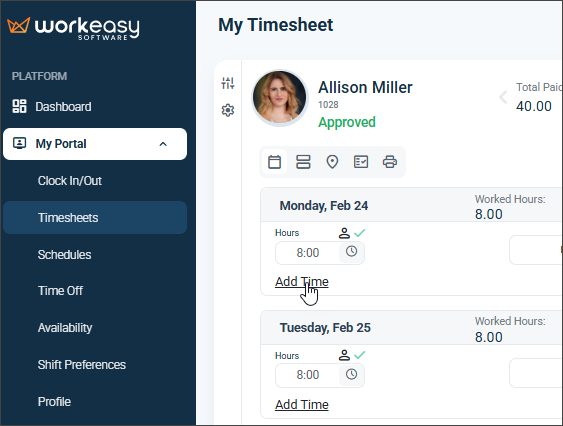563x426 pixels.
Task: Open Schedules from the sidebar
Action: click(x=64, y=255)
